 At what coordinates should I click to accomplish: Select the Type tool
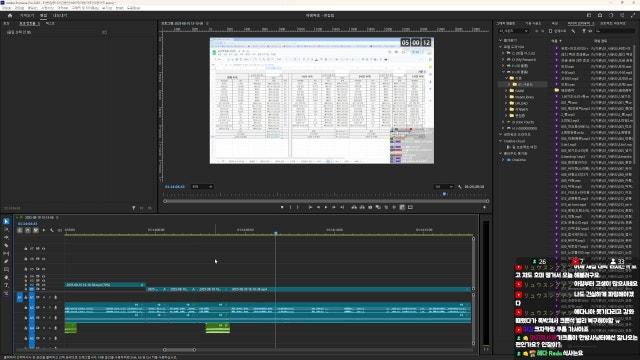(6, 285)
